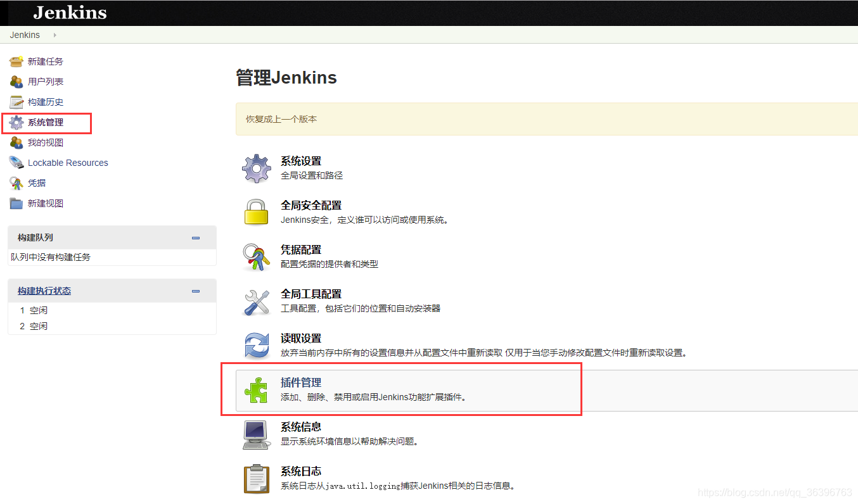The height and width of the screenshot is (504, 858).
Task: Click the 新建视图 folder icon
Action: 16,203
